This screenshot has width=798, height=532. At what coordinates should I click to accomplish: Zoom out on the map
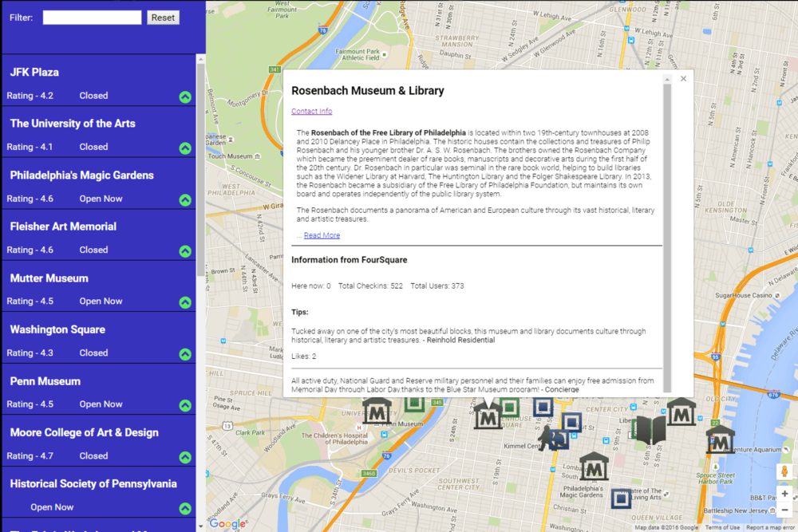click(x=784, y=510)
